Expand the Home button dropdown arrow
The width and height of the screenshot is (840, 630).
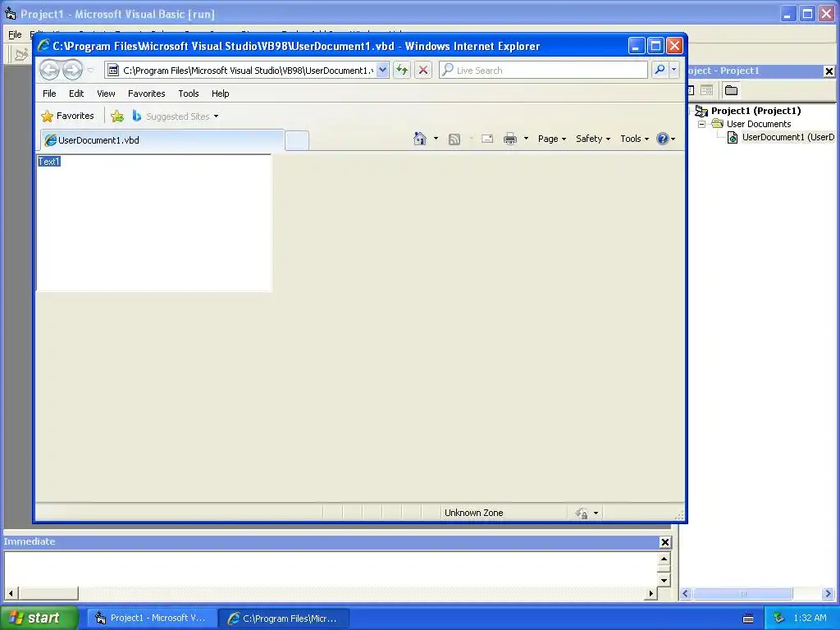pyautogui.click(x=436, y=139)
